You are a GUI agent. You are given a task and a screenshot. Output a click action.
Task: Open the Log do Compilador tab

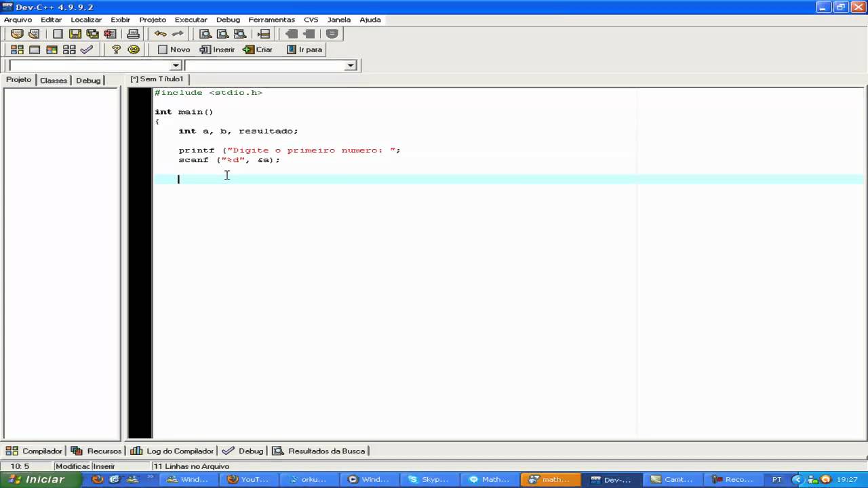172,451
